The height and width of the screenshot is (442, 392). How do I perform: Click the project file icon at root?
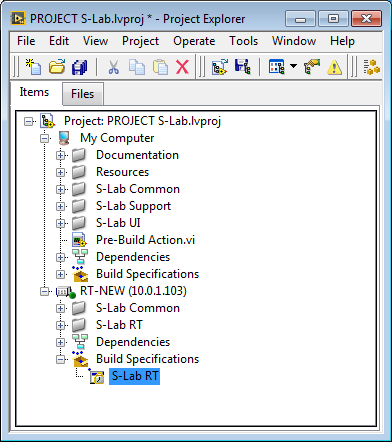[47, 121]
